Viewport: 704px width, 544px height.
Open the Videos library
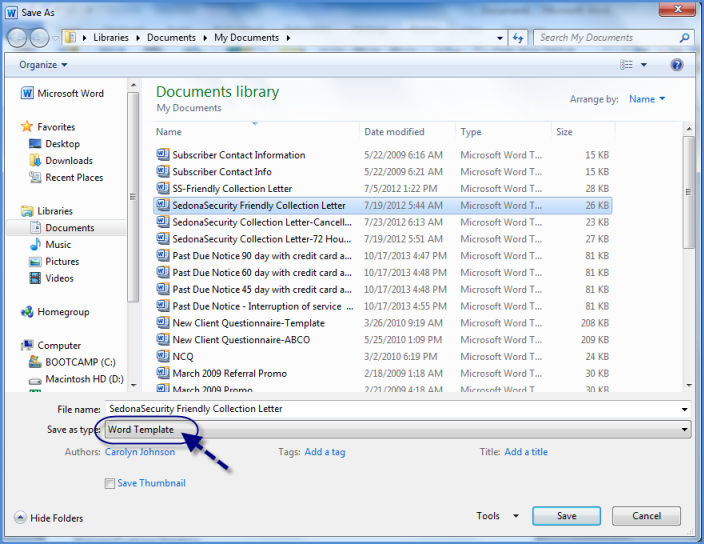(51, 278)
